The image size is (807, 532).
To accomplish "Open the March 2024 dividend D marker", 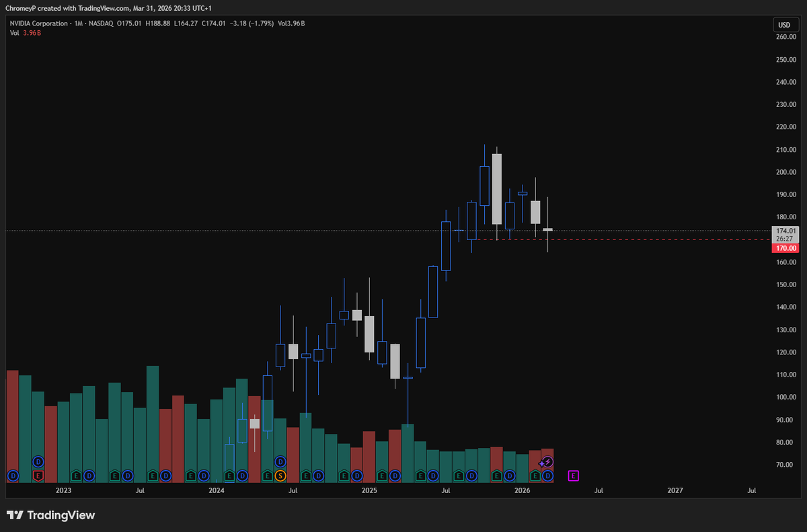I will [x=242, y=476].
